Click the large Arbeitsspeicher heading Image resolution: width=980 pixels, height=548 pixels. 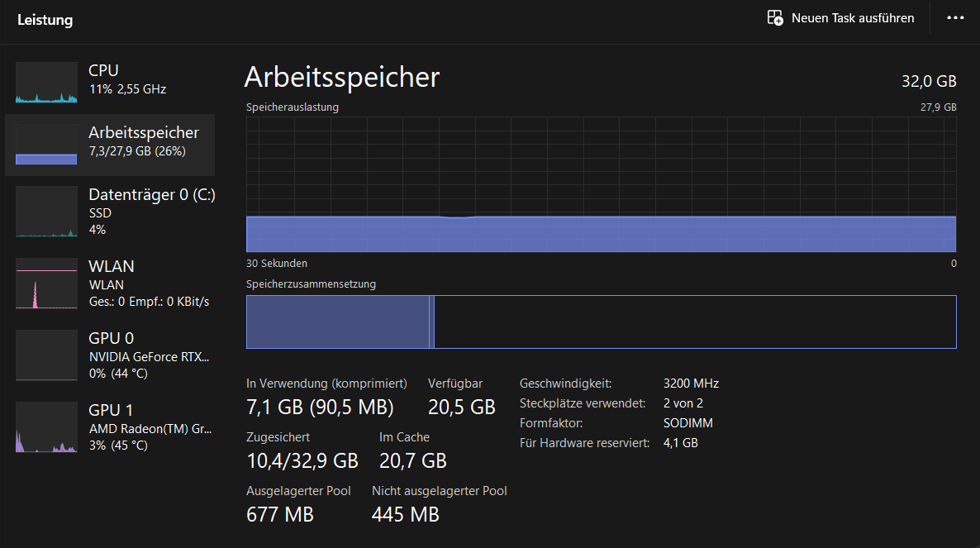tap(342, 77)
